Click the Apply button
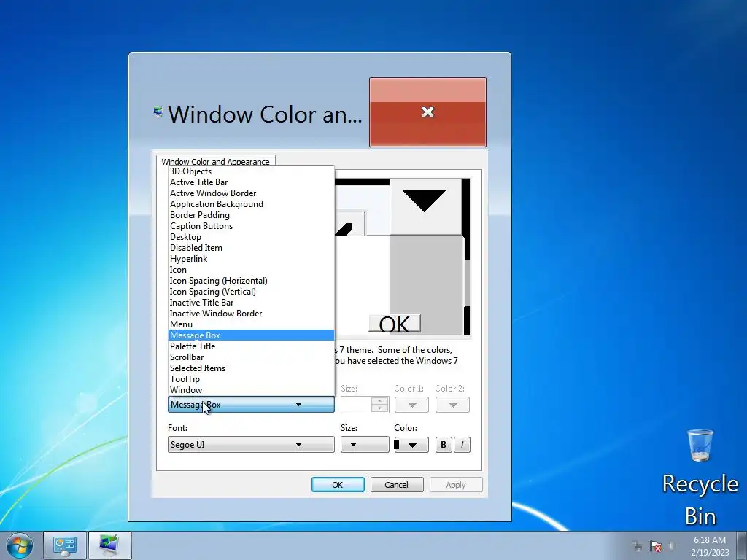 coord(456,485)
